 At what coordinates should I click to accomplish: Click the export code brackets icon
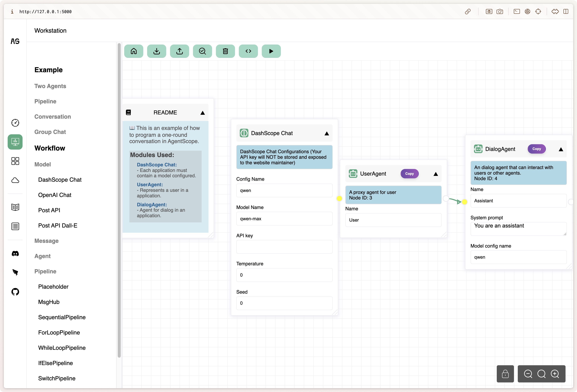pyautogui.click(x=248, y=51)
